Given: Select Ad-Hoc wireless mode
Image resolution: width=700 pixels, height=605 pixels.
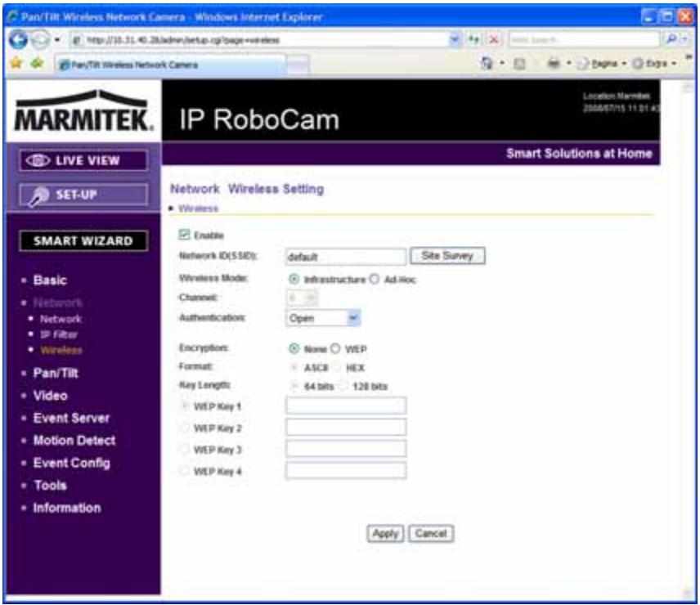Looking at the screenshot, I should click(375, 280).
